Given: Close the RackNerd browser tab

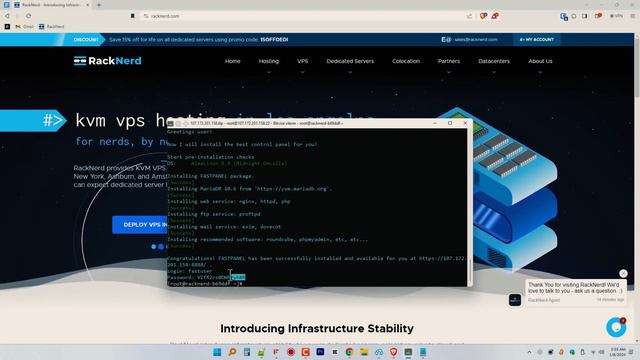Looking at the screenshot, I should coord(87,5).
